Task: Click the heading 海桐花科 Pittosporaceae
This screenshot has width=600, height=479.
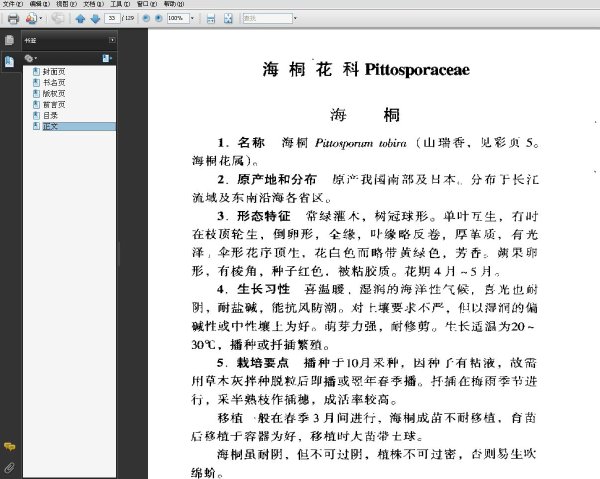Action: tap(366, 70)
